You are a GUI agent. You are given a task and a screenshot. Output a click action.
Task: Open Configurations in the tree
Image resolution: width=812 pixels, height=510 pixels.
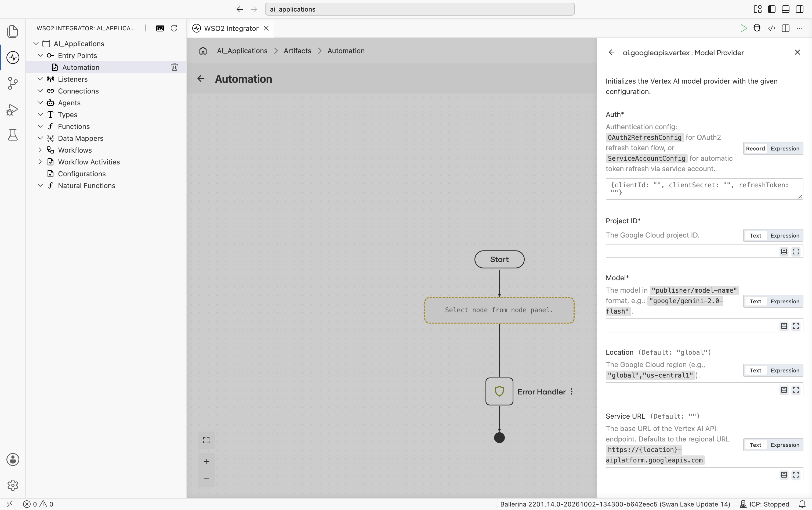[82, 174]
